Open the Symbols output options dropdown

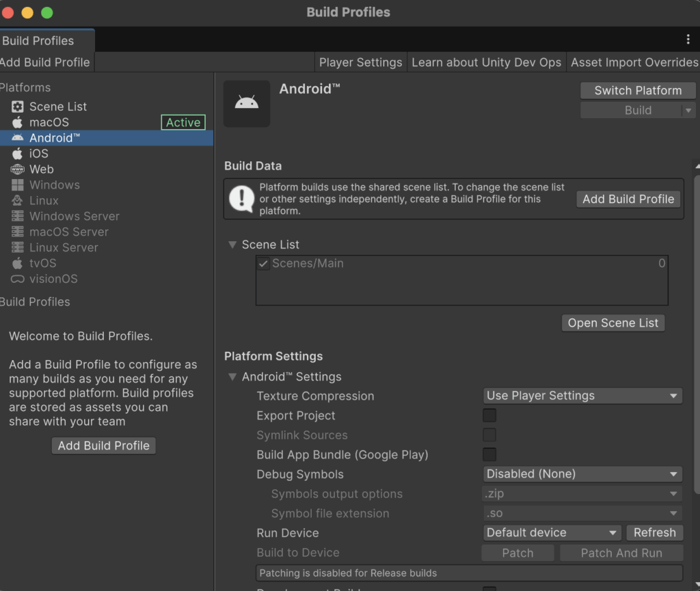582,493
